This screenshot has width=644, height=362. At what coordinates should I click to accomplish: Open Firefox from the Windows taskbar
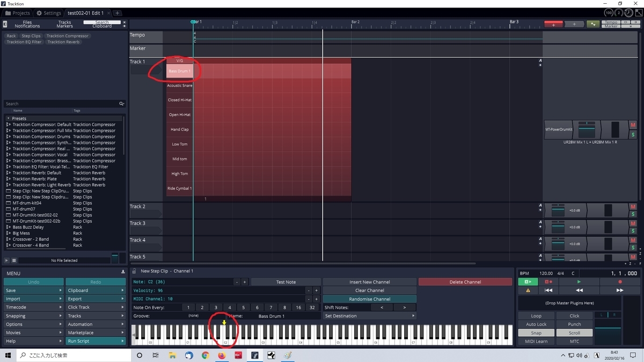[x=222, y=355]
